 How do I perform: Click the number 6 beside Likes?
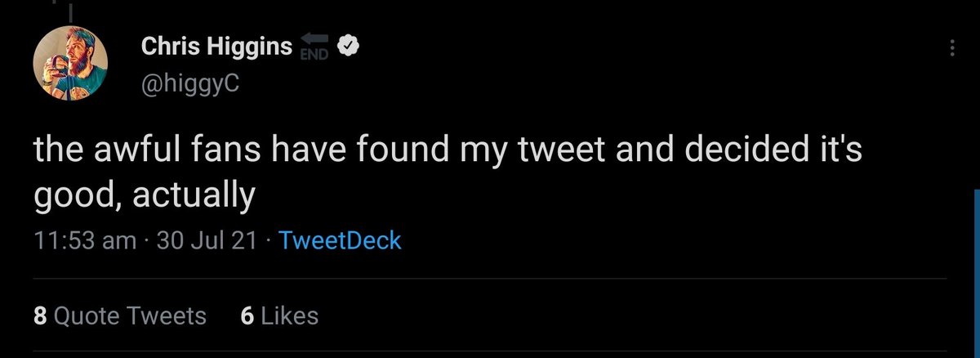247,315
